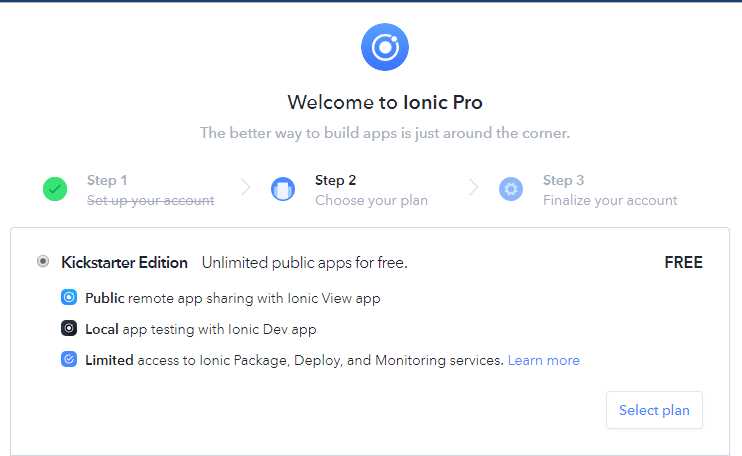Screen dimensions: 742x456
Task: Click the green Step 1 checkmark icon
Action: click(x=55, y=189)
